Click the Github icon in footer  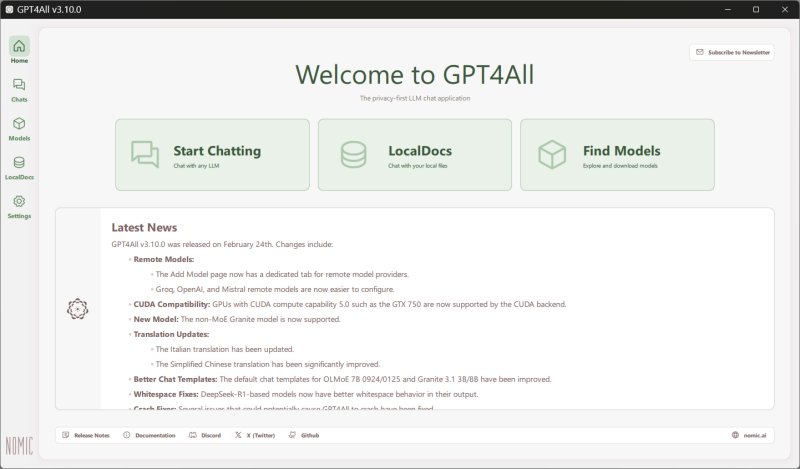292,435
